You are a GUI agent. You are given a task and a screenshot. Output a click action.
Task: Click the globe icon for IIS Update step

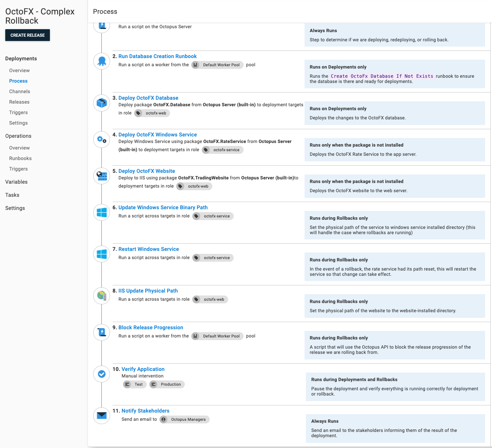click(102, 296)
